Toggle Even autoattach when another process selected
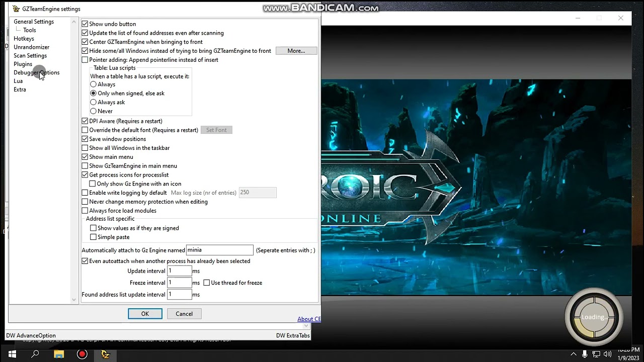The height and width of the screenshot is (362, 644). pyautogui.click(x=85, y=261)
